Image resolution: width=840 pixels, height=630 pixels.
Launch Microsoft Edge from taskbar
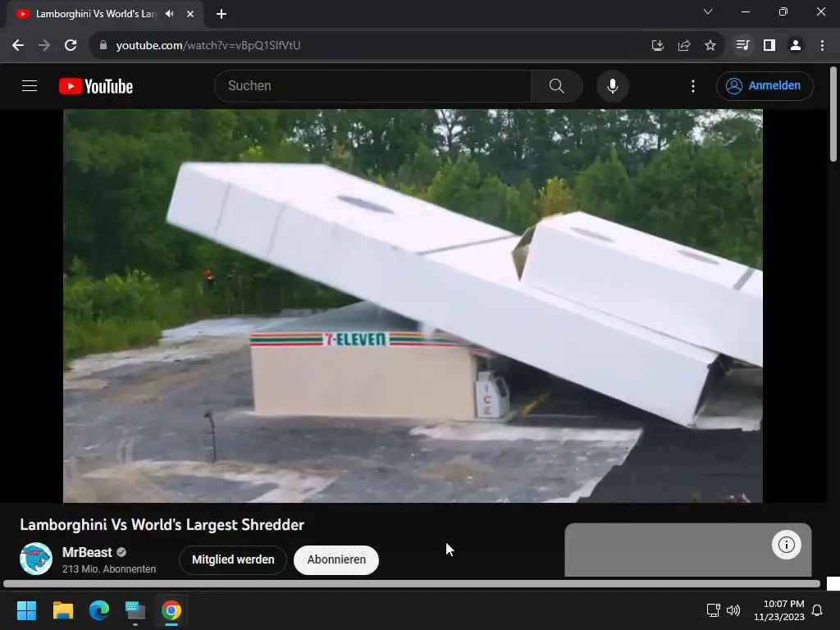coord(99,610)
